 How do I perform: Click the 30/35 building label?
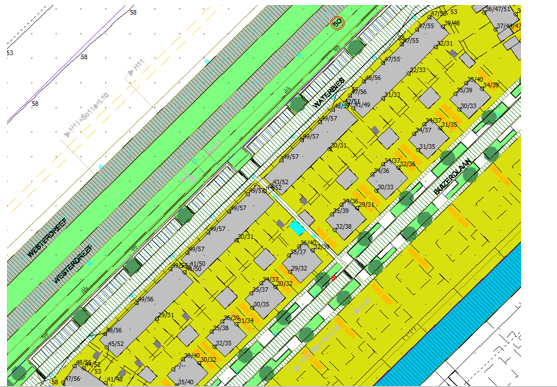pyautogui.click(x=261, y=305)
